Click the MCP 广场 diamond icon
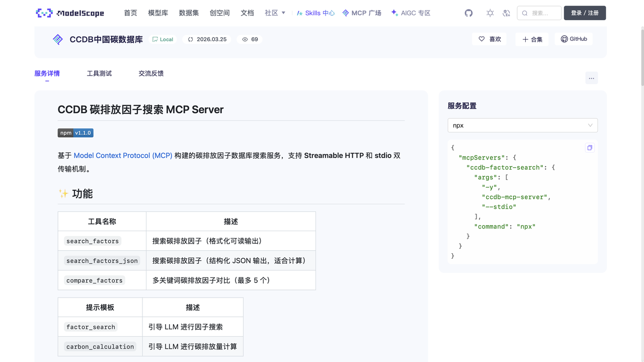Viewport: 644px width, 362px height. (x=346, y=13)
